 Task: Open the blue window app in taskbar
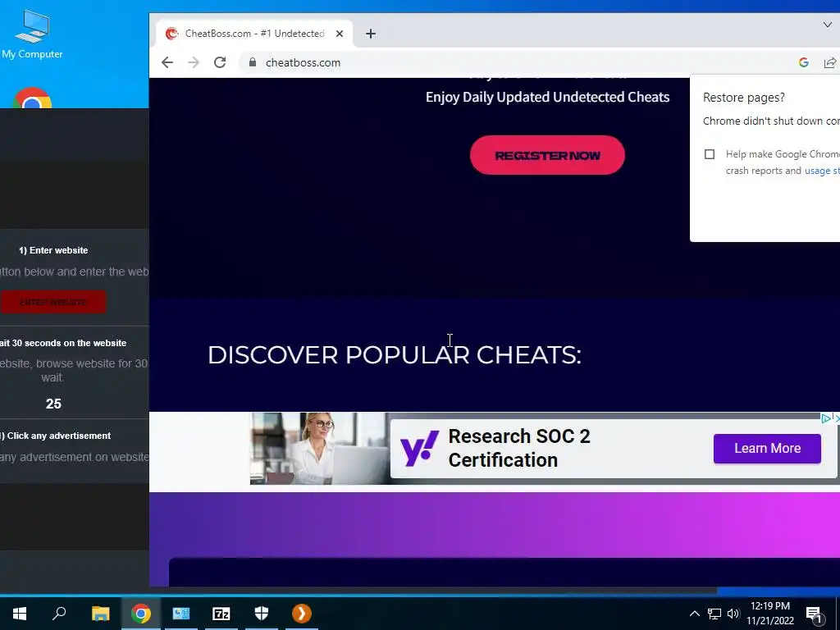[x=181, y=614]
